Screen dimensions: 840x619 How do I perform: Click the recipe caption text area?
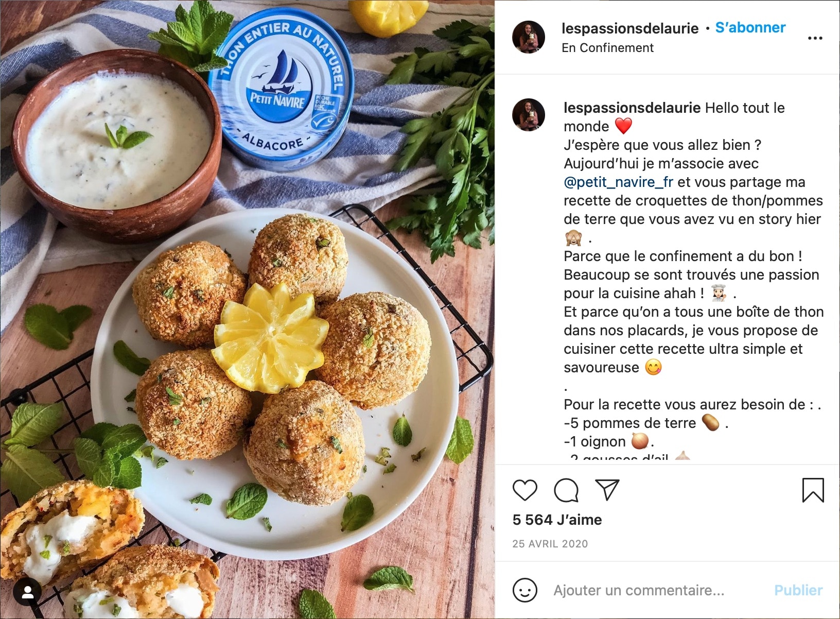[x=694, y=278]
